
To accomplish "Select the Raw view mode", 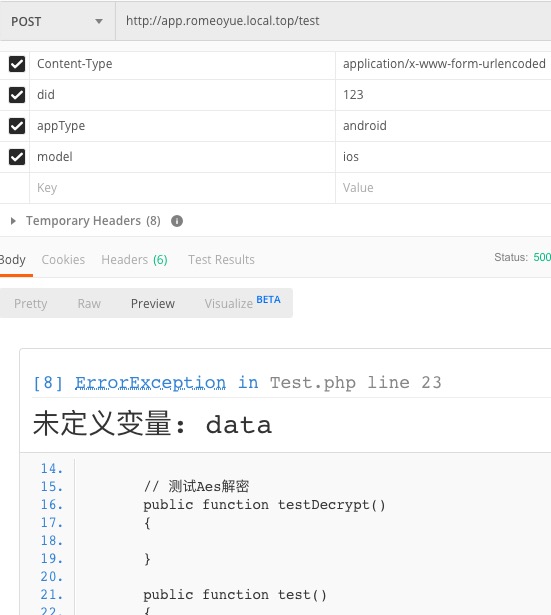I will tap(89, 304).
